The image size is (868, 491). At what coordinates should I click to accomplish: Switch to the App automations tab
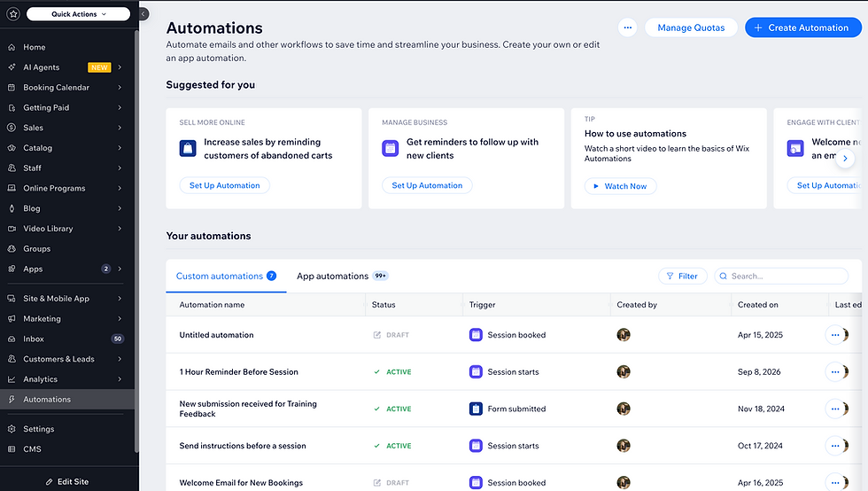[x=342, y=276]
